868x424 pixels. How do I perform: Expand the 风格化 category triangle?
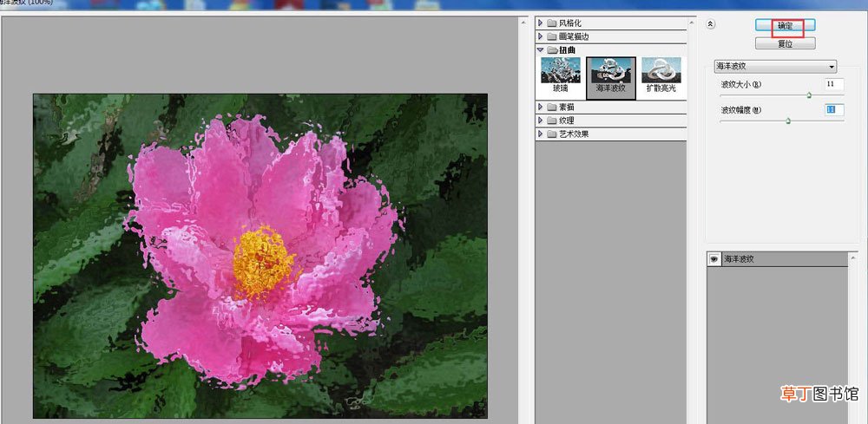540,23
